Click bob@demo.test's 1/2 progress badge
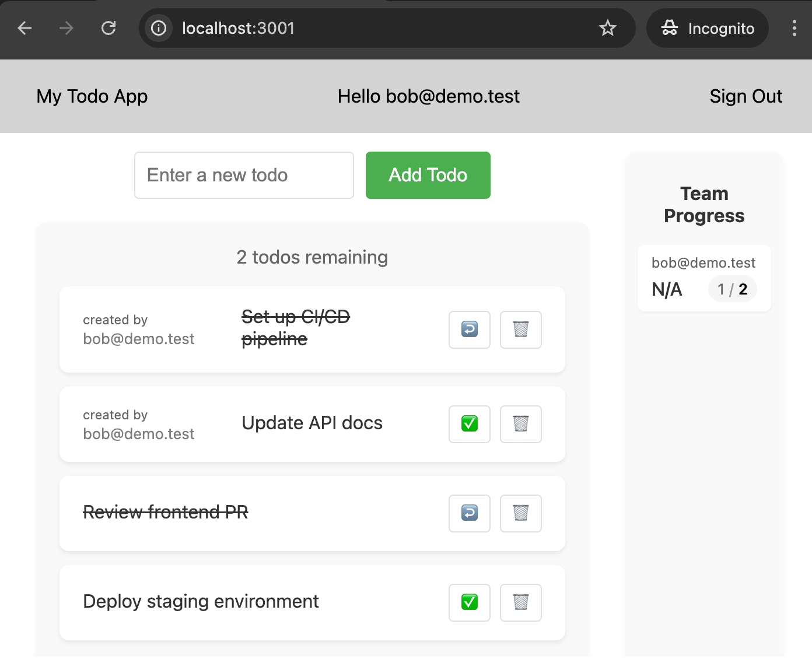The width and height of the screenshot is (812, 659). coord(732,289)
